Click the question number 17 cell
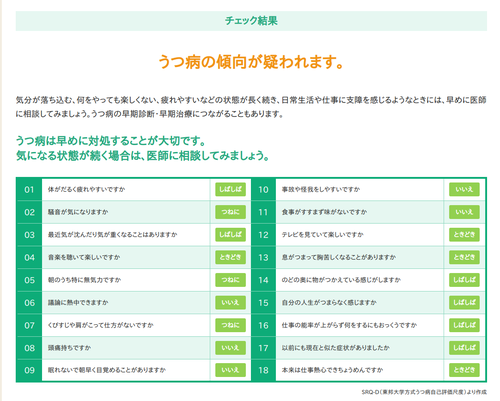The image size is (500, 401). point(263,348)
